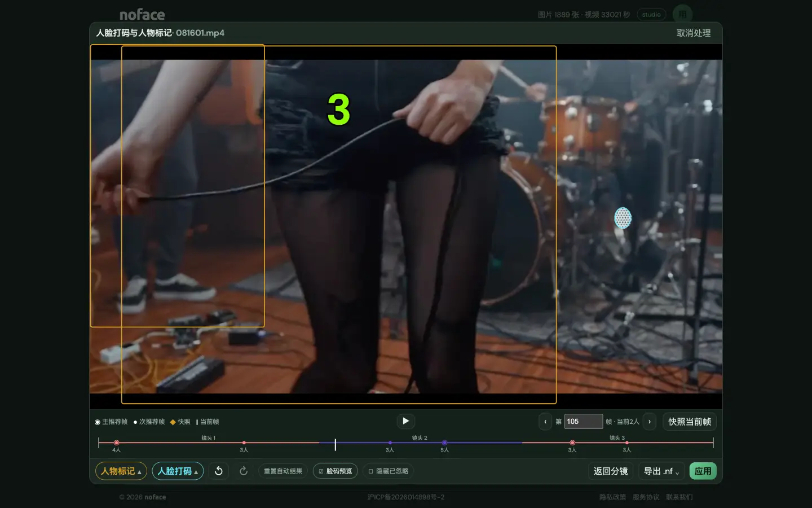Click the 081601.mp4 file name in title
This screenshot has height=508, width=812.
[200, 33]
